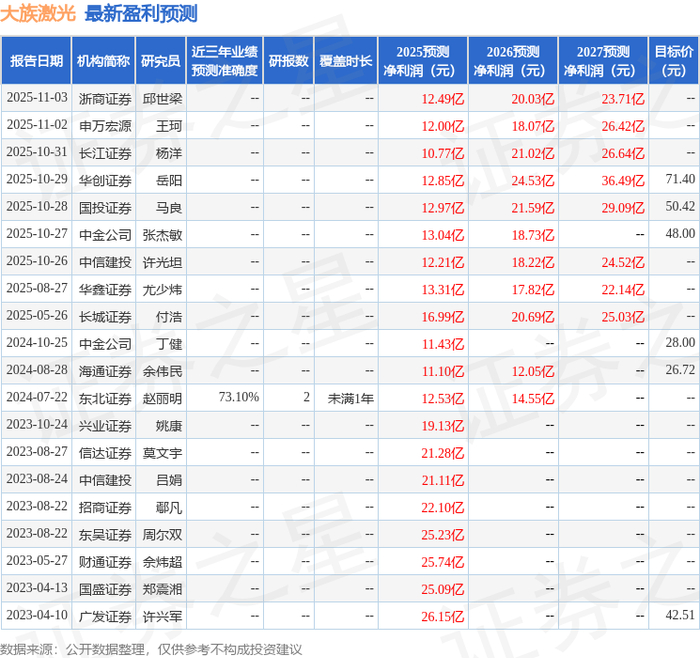Click accuracy value 73.10%
This screenshot has width=700, height=658.
point(239,397)
